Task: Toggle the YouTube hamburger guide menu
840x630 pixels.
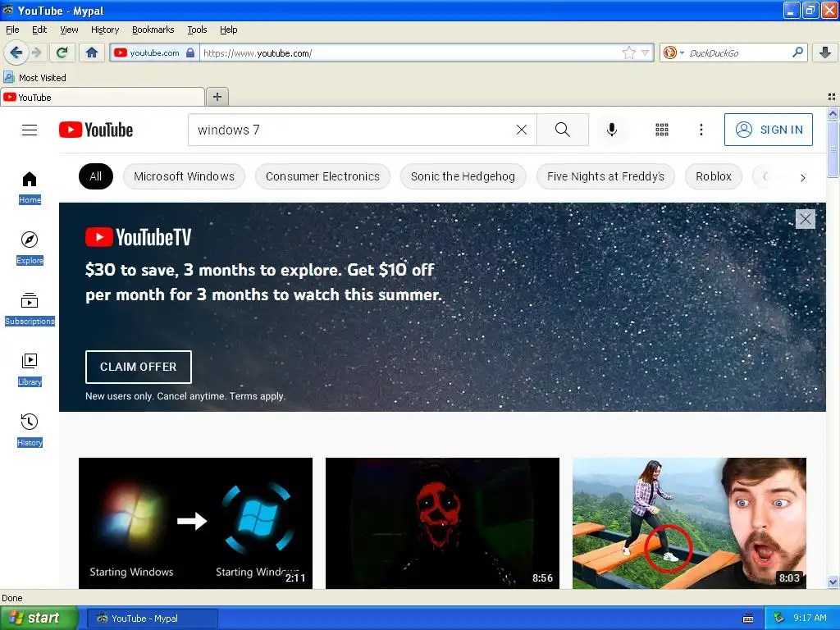Action: click(30, 130)
